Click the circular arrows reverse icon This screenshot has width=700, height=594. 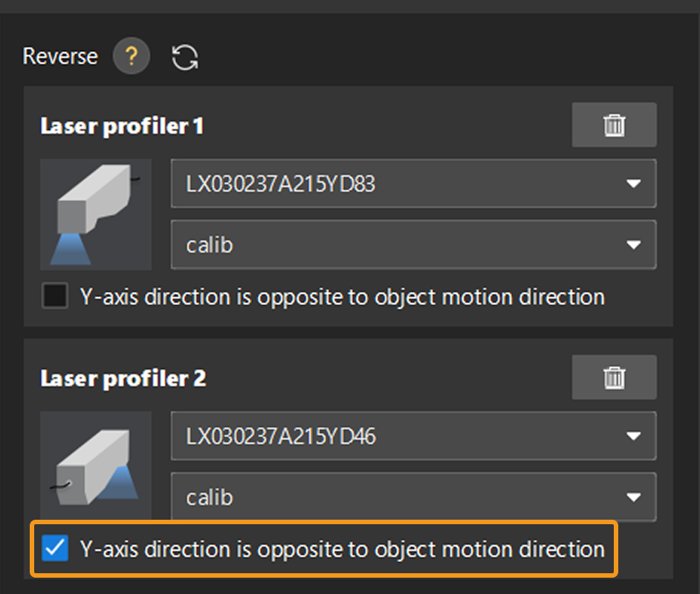tap(185, 57)
